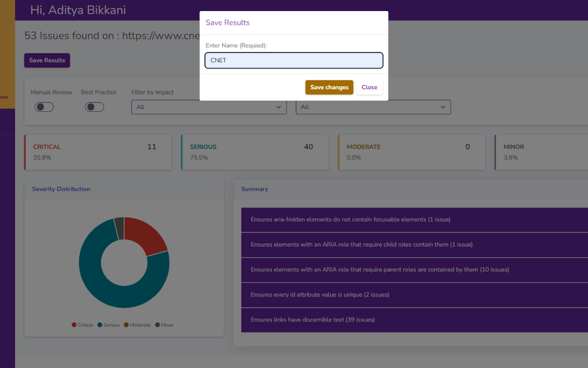Viewport: 588px width, 368px height.
Task: Click the teal Serious segment of the donut chart
Action: [94, 281]
